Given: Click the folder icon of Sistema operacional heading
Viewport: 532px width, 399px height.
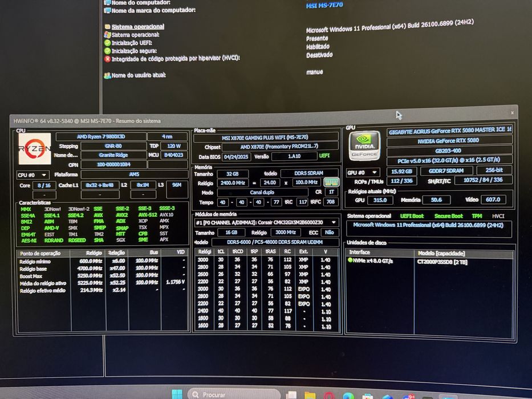Looking at the screenshot, I should 108,27.
